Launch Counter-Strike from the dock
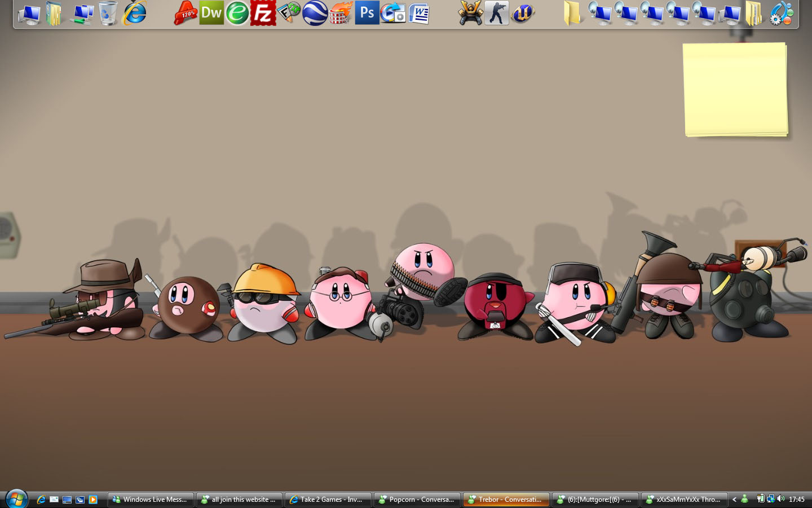812x508 pixels. coord(497,13)
